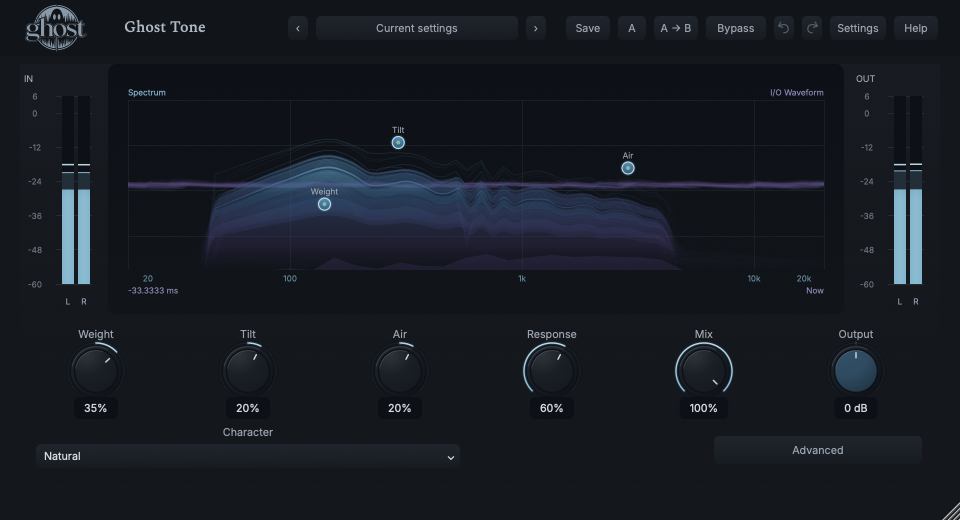This screenshot has width=960, height=520.
Task: Click the 100 frequency axis label
Action: click(290, 279)
